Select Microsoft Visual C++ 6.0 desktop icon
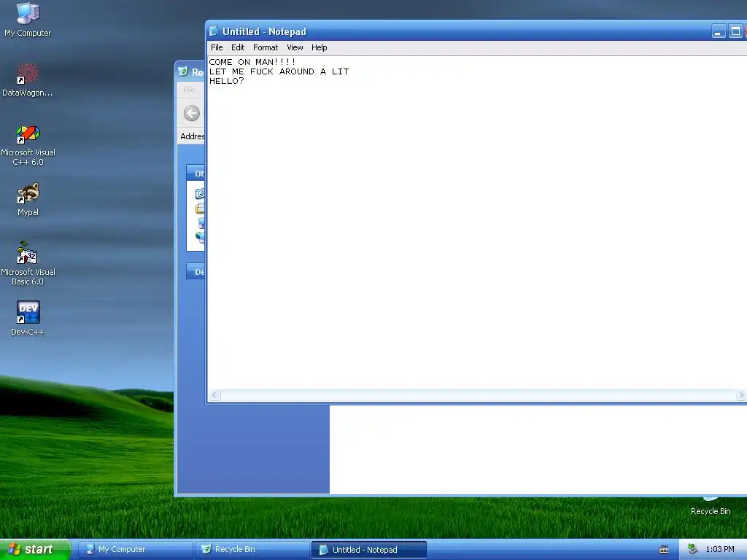The height and width of the screenshot is (560, 747). pos(28,145)
